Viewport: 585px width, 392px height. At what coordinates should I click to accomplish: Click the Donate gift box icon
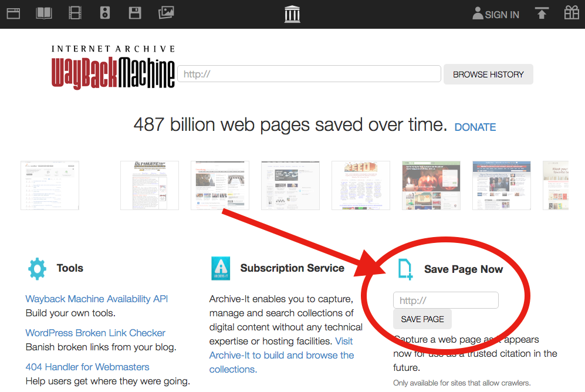click(572, 13)
